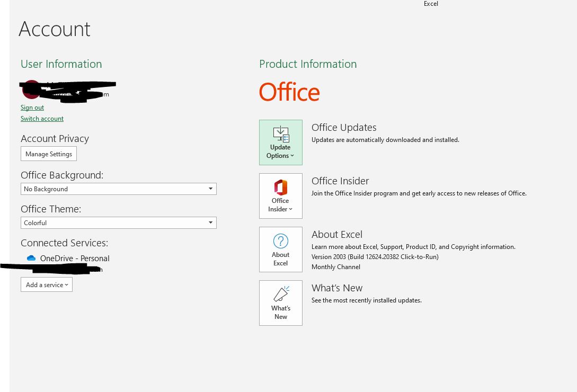Click the Product Information heading
The image size is (577, 392).
pos(308,64)
